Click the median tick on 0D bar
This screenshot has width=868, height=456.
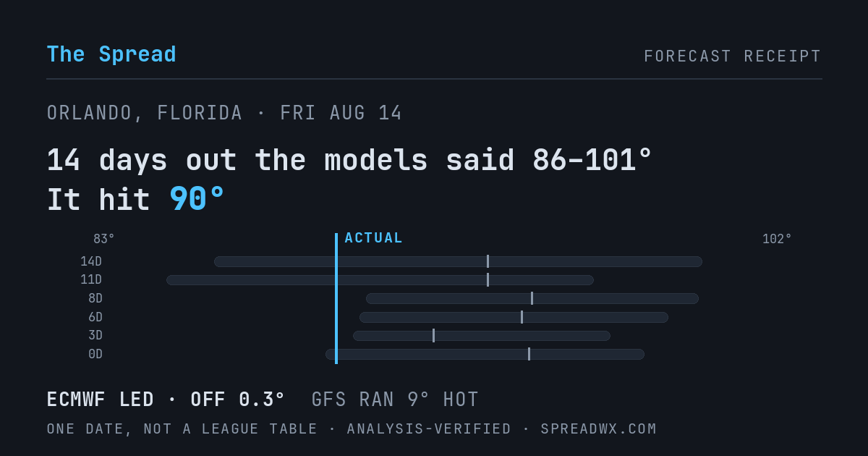click(529, 354)
